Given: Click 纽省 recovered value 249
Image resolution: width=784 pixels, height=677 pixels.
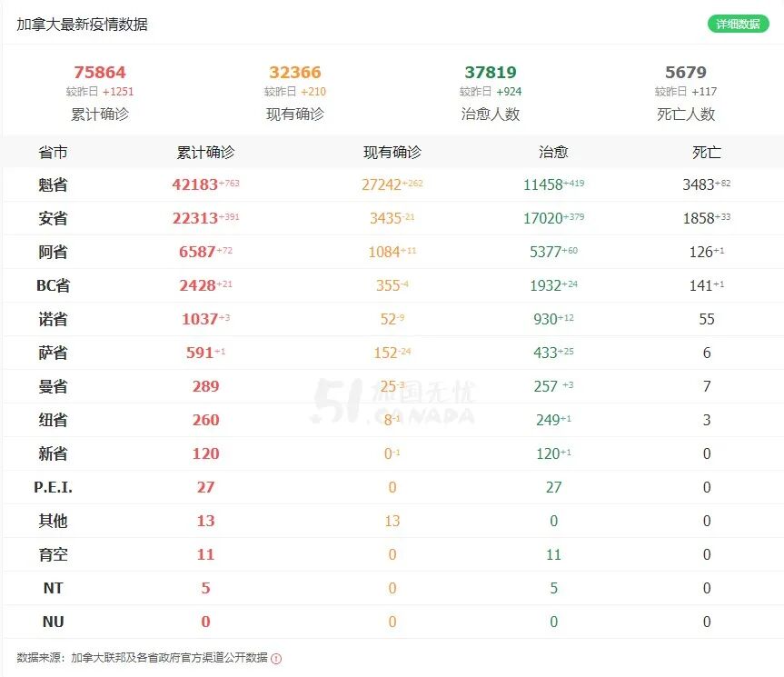Looking at the screenshot, I should coord(548,420).
